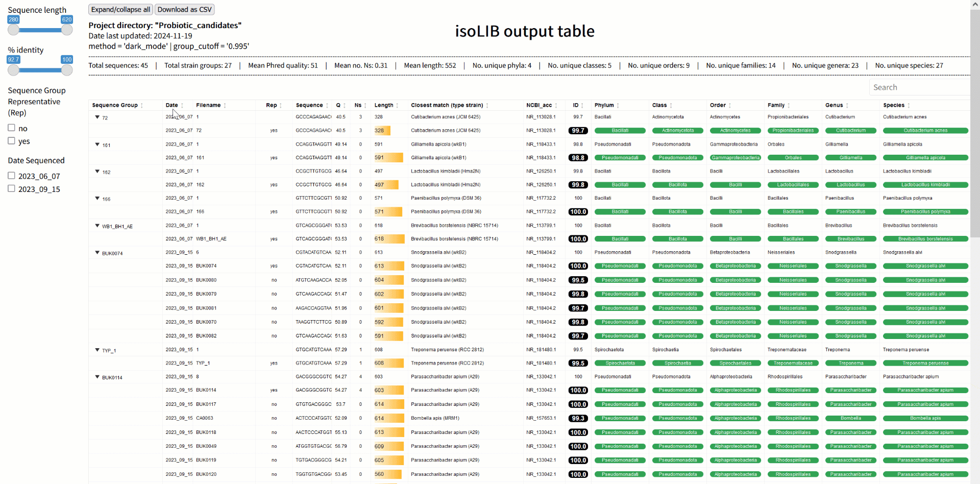This screenshot has height=484, width=980.
Task: Sort by Family column arrows
Action: [x=789, y=106]
